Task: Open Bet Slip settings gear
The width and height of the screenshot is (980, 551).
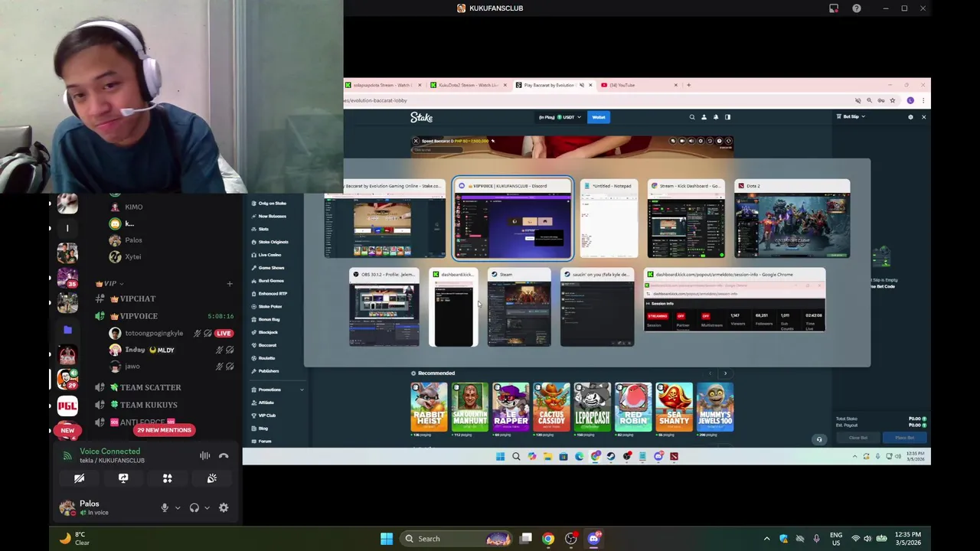Action: pyautogui.click(x=910, y=117)
